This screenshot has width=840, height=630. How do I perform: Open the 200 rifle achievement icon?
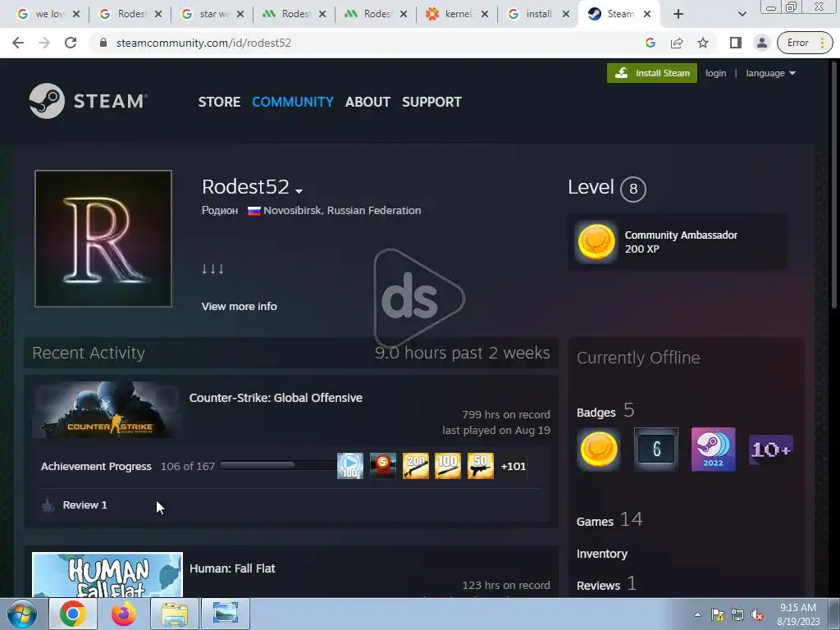(416, 466)
